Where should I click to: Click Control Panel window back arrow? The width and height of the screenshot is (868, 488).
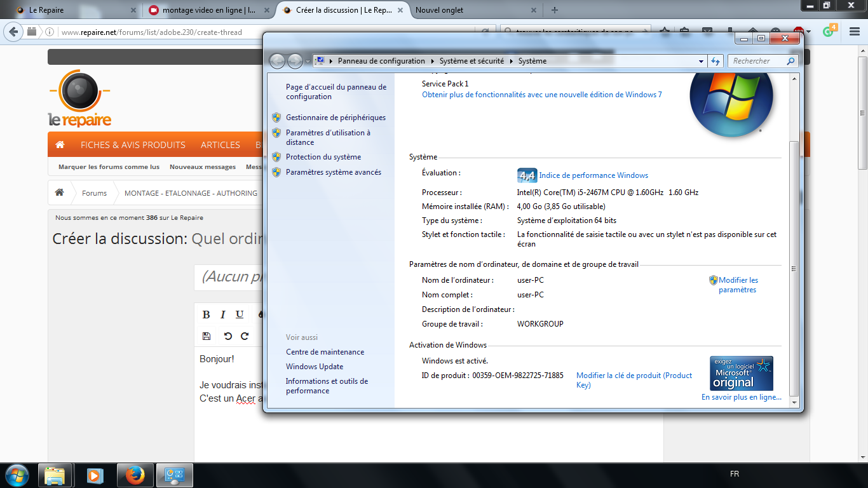click(277, 61)
